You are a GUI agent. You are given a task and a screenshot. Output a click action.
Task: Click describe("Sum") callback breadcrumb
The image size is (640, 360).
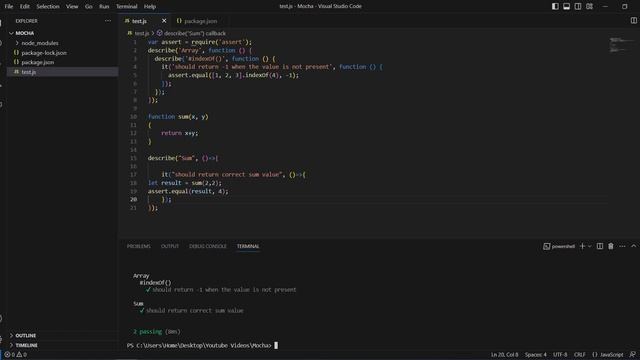click(x=191, y=33)
